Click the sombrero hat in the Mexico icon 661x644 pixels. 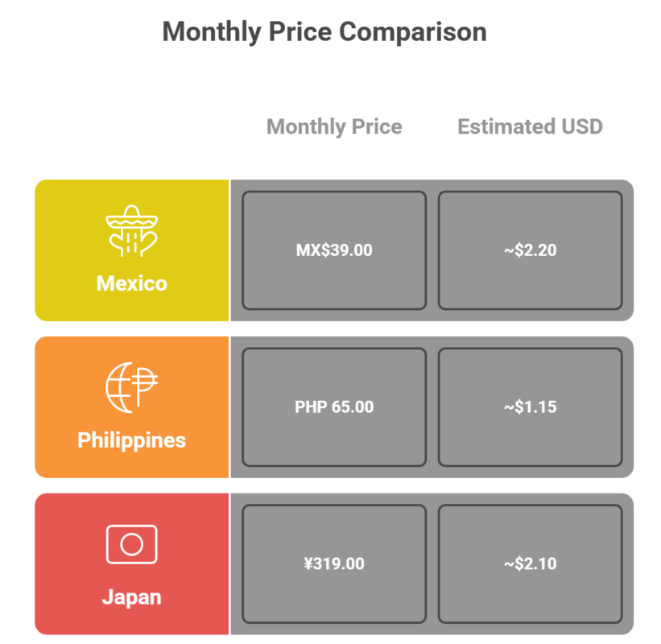point(131,217)
